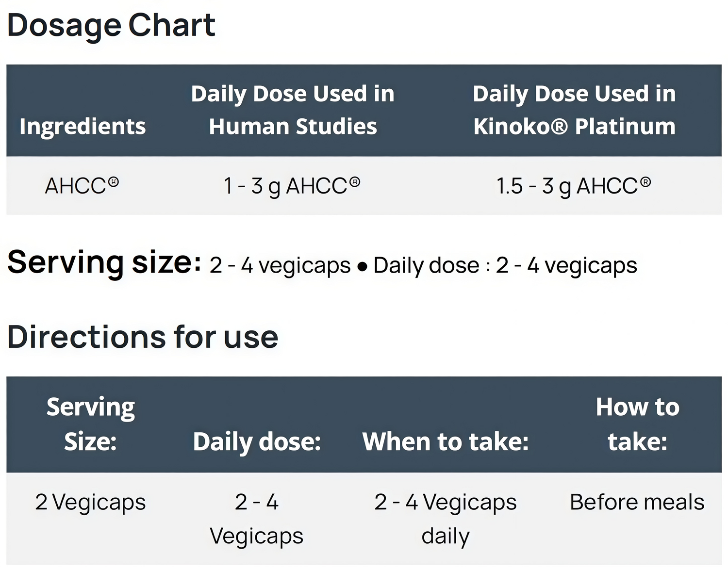Select the Directions for use heading
This screenshot has height=570, width=728.
[143, 337]
